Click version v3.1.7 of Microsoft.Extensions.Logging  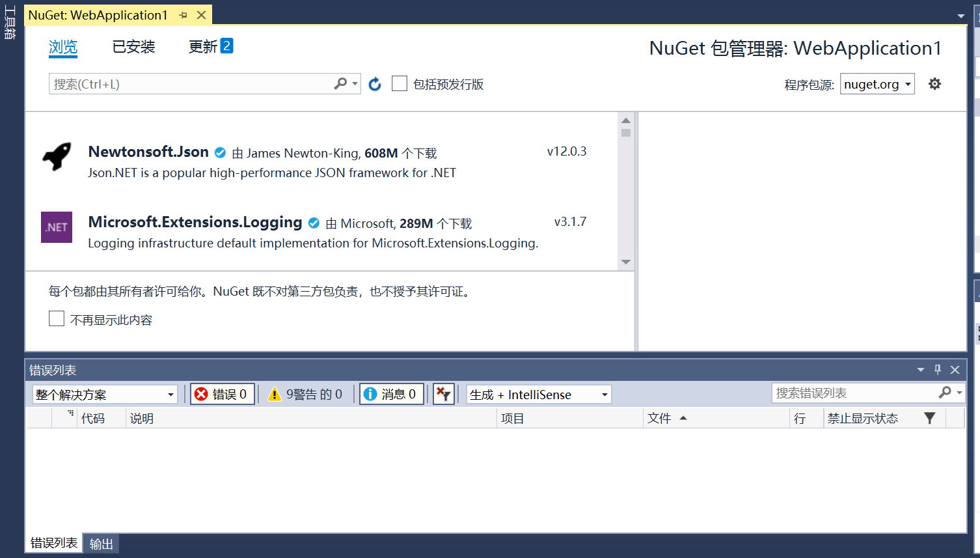pyautogui.click(x=570, y=222)
